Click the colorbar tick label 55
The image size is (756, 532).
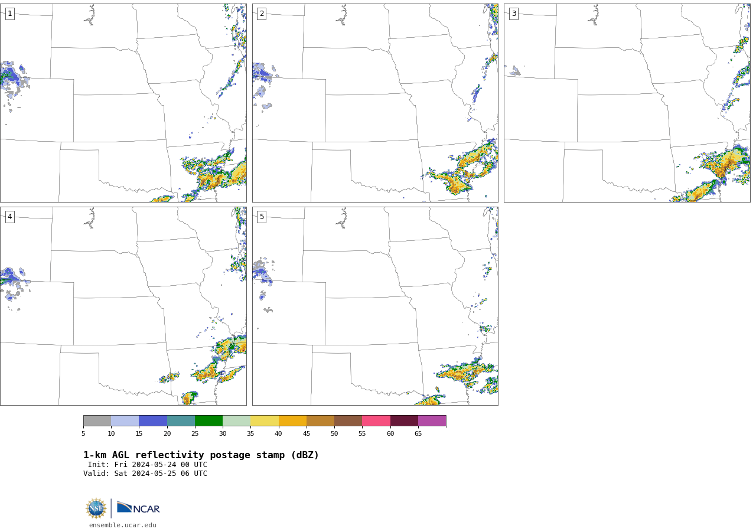click(362, 434)
